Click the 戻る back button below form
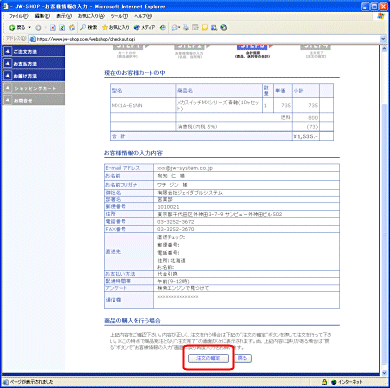The width and height of the screenshot is (390, 388). click(x=243, y=358)
